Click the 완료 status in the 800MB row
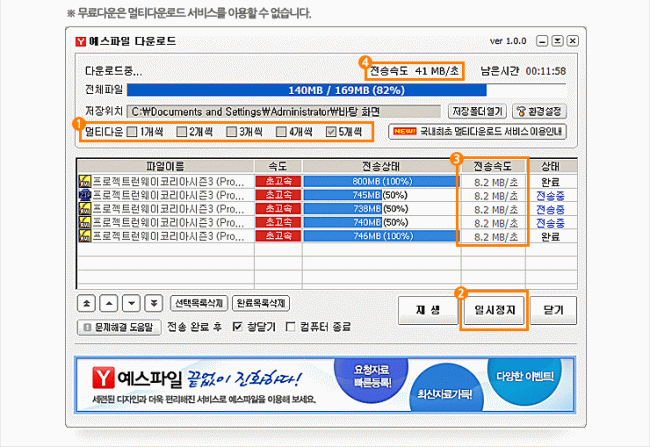This screenshot has width=650, height=447. pos(551,182)
